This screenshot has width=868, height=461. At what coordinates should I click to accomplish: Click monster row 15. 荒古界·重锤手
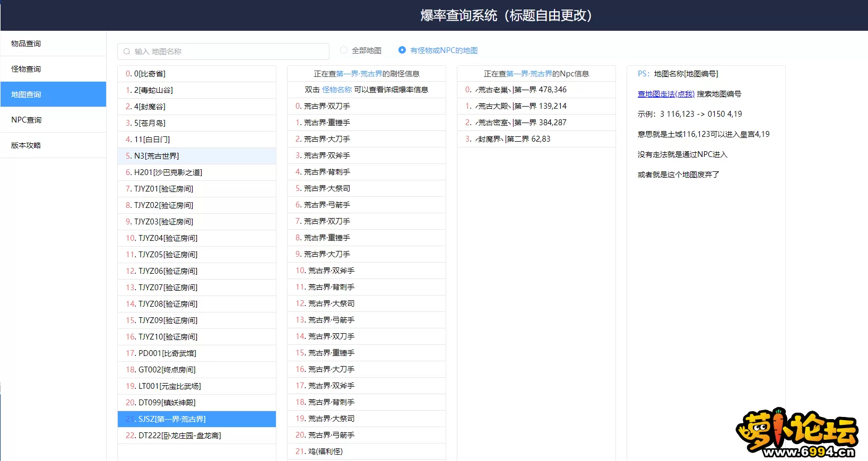(367, 353)
